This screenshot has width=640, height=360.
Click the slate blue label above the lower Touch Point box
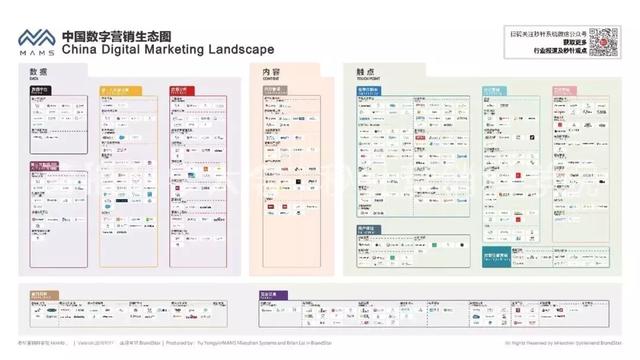[369, 230]
